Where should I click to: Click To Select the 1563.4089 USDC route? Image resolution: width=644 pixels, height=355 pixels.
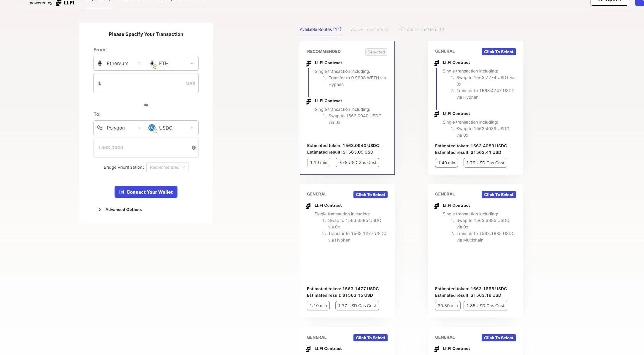click(x=499, y=52)
